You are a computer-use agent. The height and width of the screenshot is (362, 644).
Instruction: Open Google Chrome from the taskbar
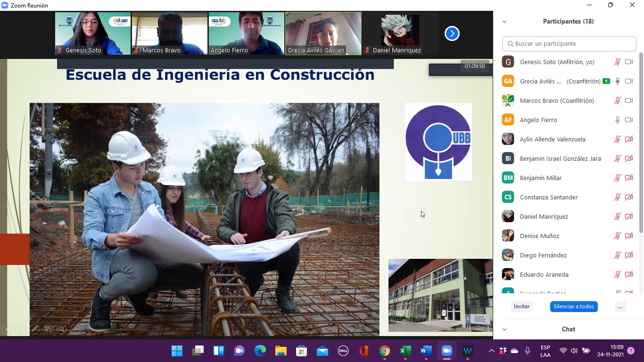[385, 351]
